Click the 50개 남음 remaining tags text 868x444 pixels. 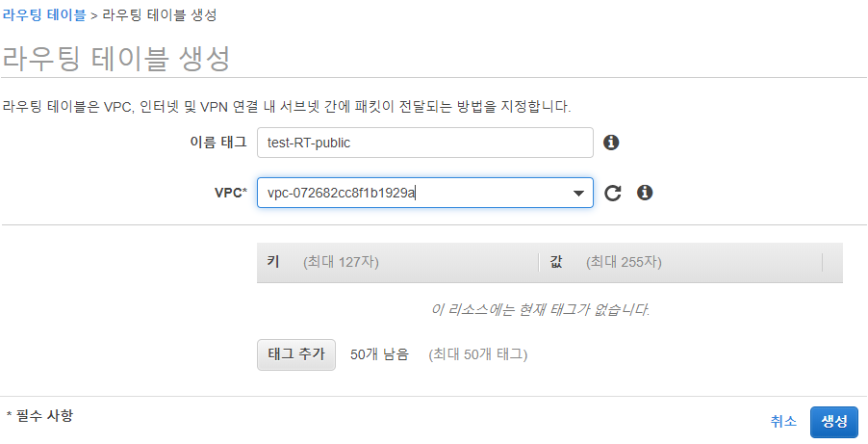tap(380, 354)
